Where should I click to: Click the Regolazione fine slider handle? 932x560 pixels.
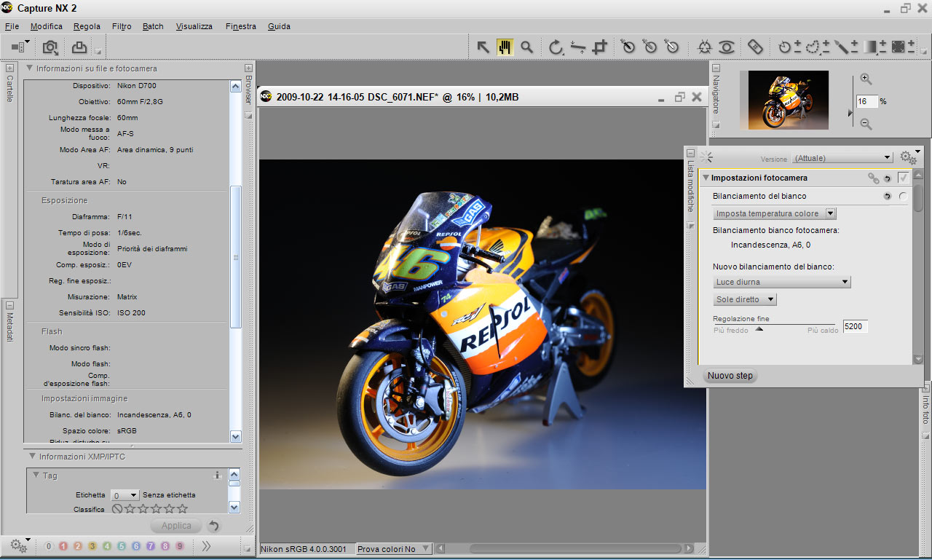click(759, 329)
